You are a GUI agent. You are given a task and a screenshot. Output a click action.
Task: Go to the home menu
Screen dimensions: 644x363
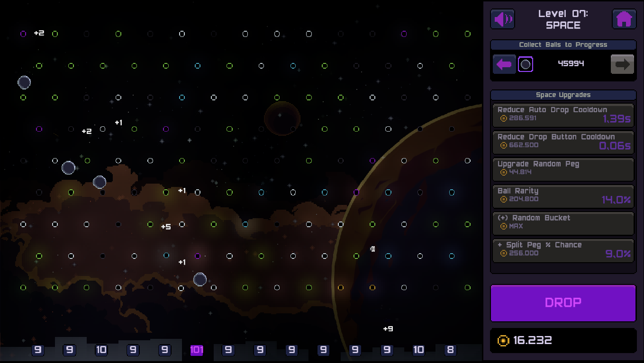click(624, 19)
